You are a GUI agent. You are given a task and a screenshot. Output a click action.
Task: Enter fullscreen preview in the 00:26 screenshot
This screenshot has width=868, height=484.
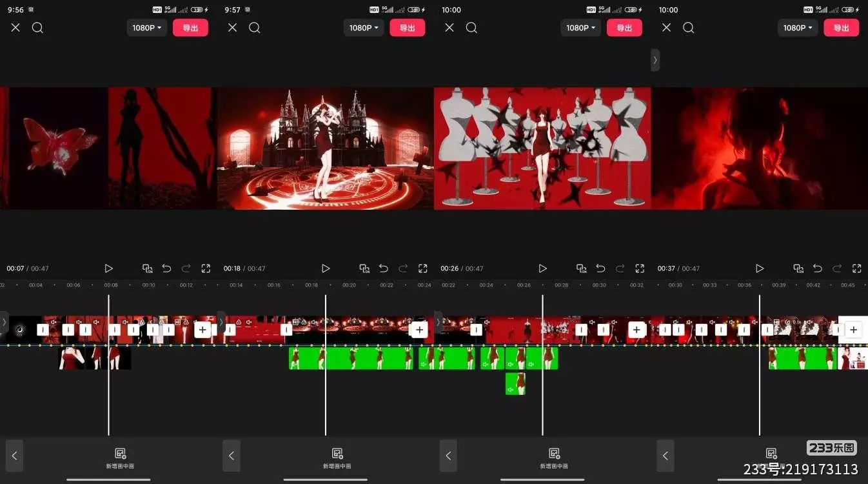640,268
